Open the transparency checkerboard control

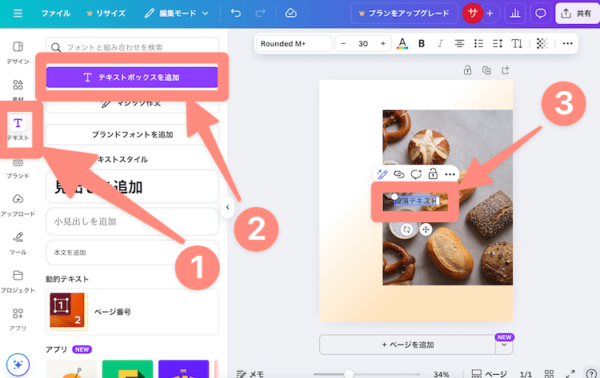[x=542, y=44]
